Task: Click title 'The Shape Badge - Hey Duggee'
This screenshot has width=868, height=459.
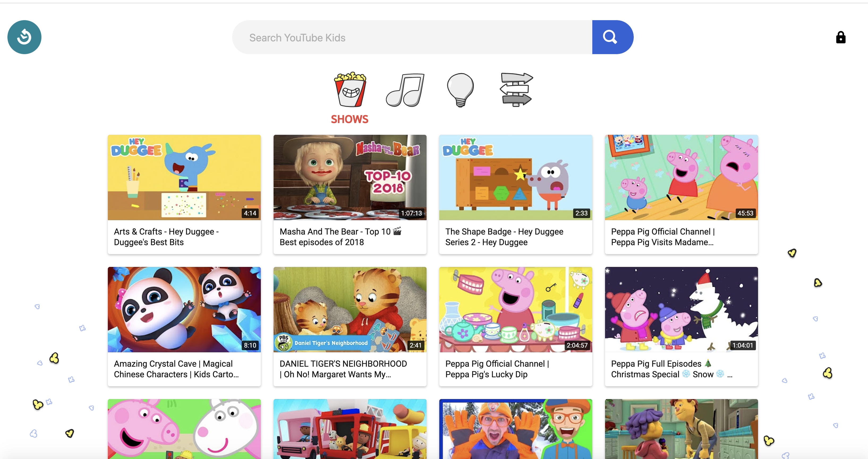Action: coord(504,237)
